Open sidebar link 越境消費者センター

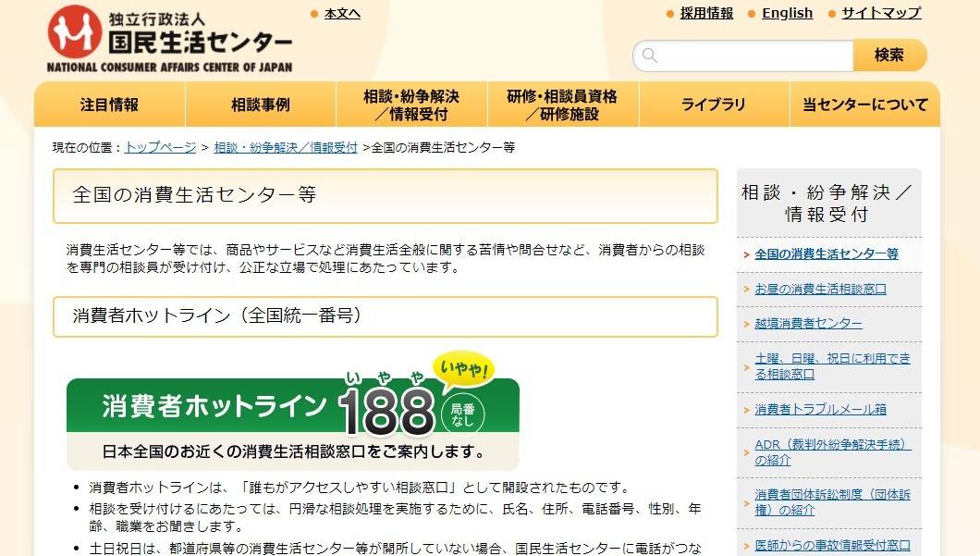808,324
